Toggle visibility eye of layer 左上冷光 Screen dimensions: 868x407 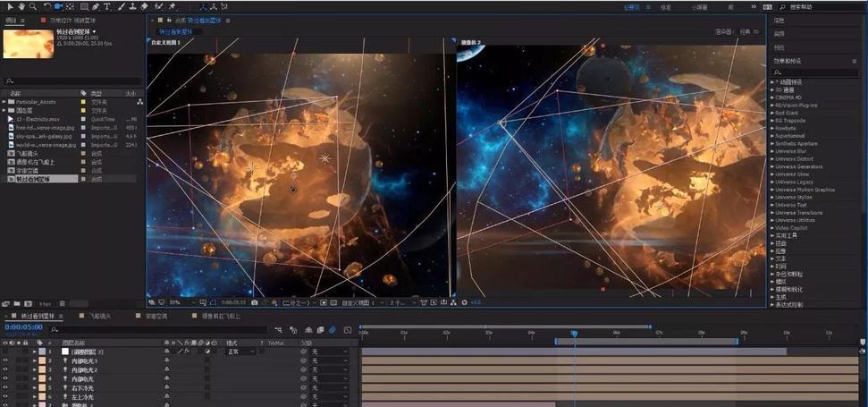[x=5, y=397]
